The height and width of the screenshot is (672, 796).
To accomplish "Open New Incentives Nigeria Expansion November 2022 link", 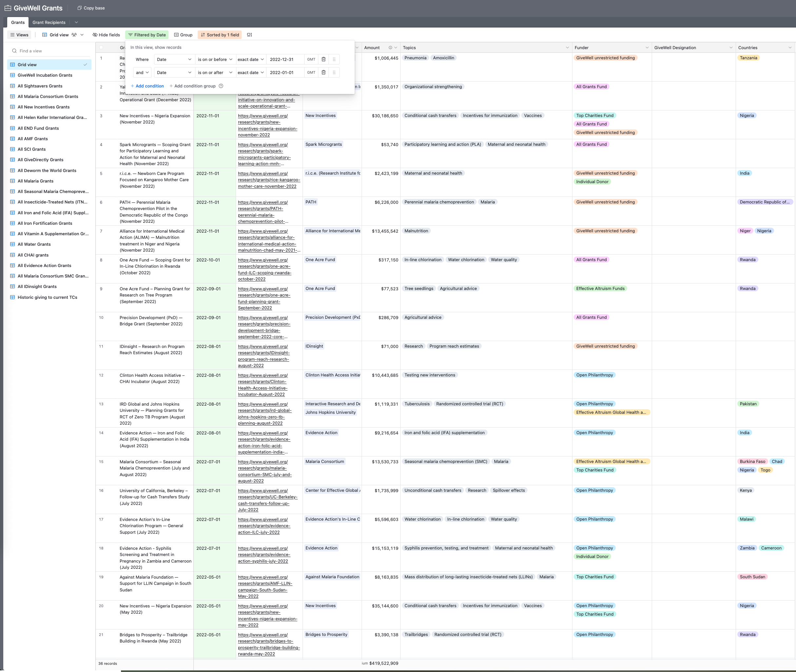I will (268, 125).
